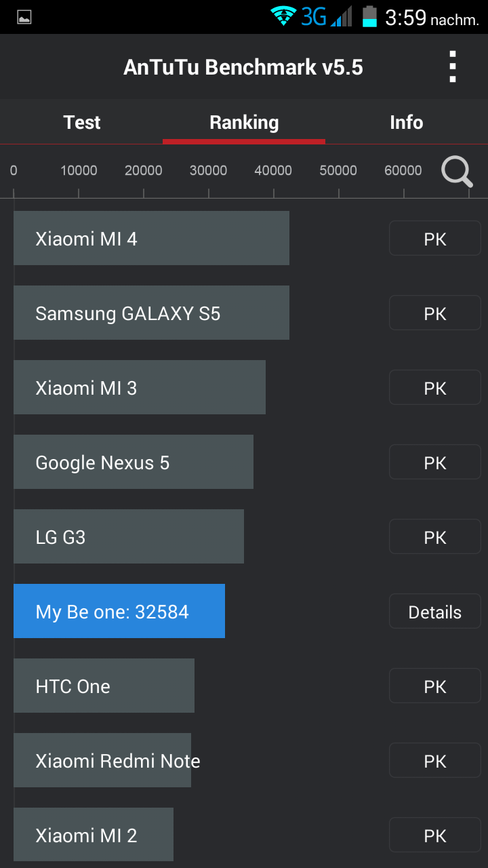Image resolution: width=488 pixels, height=868 pixels.
Task: Tap the AnTuTu Benchmark v5.5 title
Action: 243,67
